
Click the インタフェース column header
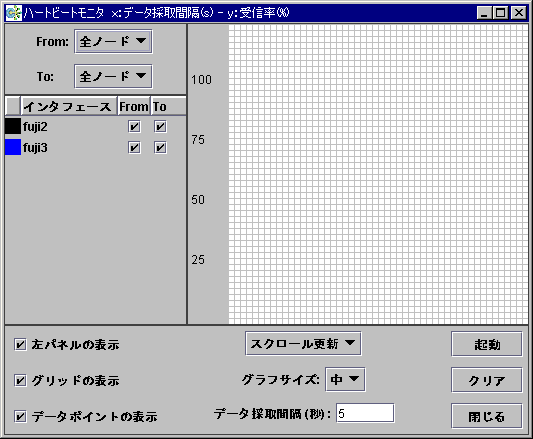pos(69,106)
